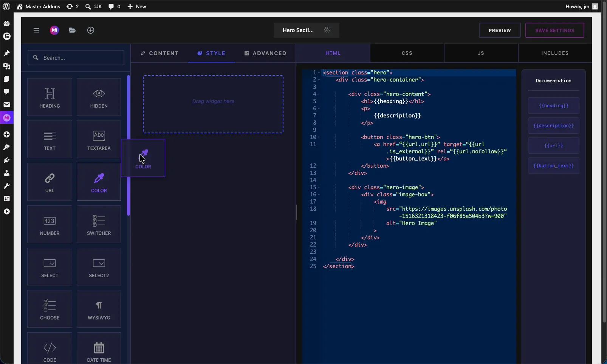This screenshot has height=364, width=607.
Task: Select the Choose widget
Action: tap(50, 309)
